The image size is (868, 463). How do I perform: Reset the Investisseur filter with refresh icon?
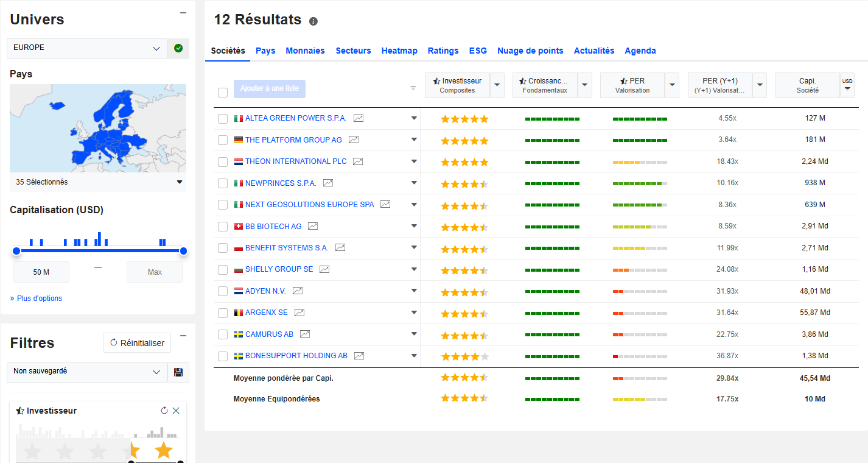(x=164, y=411)
